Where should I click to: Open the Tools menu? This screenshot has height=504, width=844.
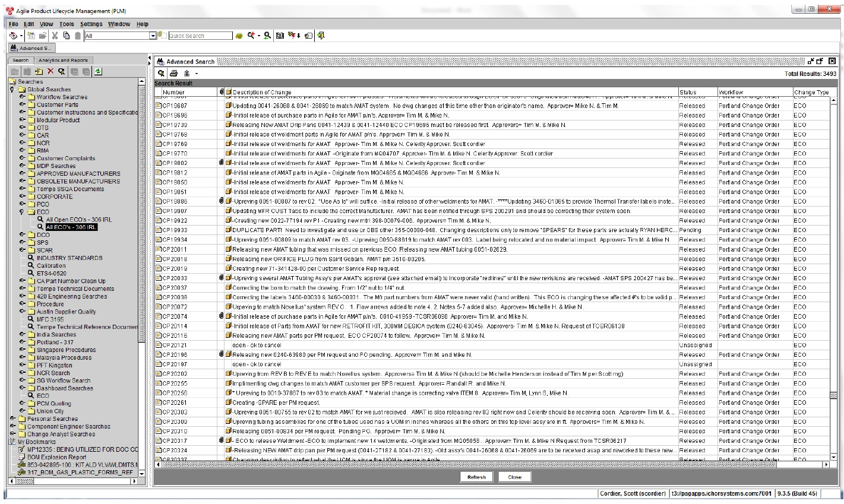point(67,24)
